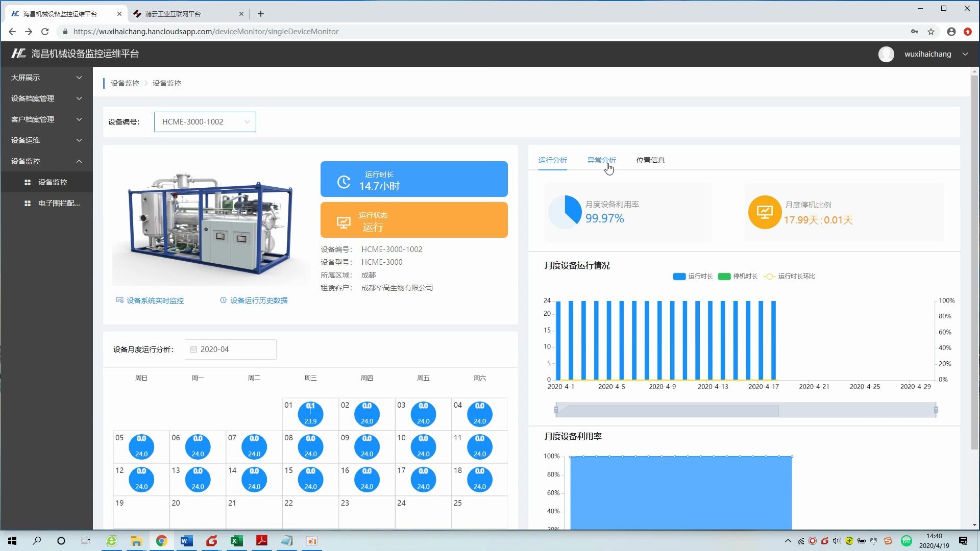Click the 运行时长 14.7小时 card
980x551 pixels.
[414, 179]
